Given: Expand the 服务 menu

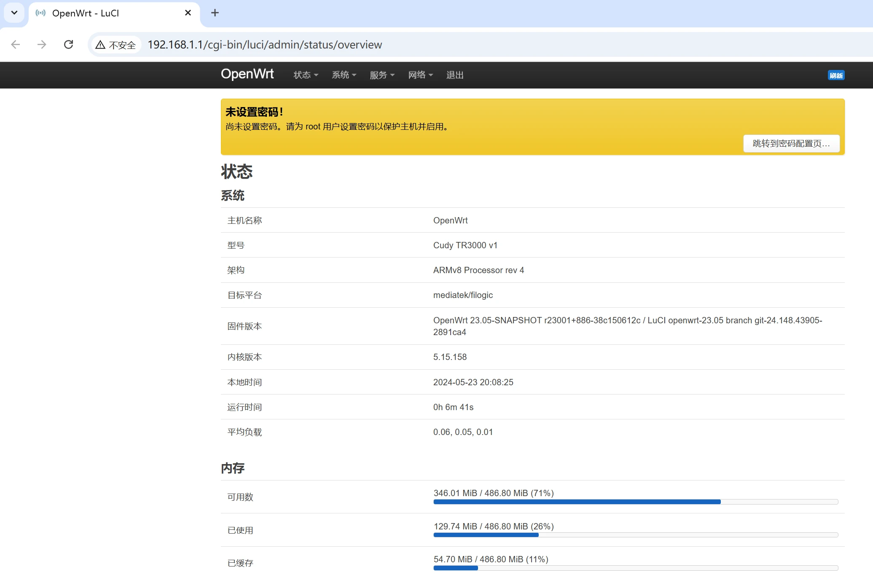Looking at the screenshot, I should click(382, 75).
